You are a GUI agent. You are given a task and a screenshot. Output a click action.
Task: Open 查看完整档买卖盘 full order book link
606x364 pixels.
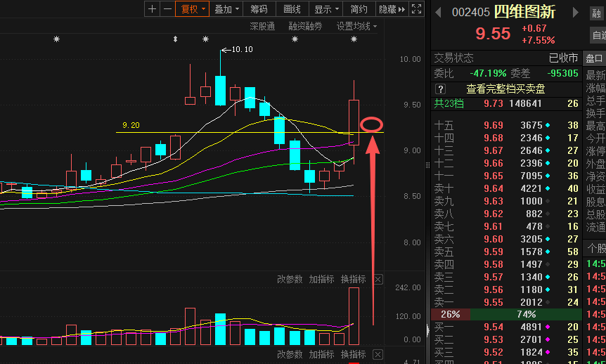505,89
